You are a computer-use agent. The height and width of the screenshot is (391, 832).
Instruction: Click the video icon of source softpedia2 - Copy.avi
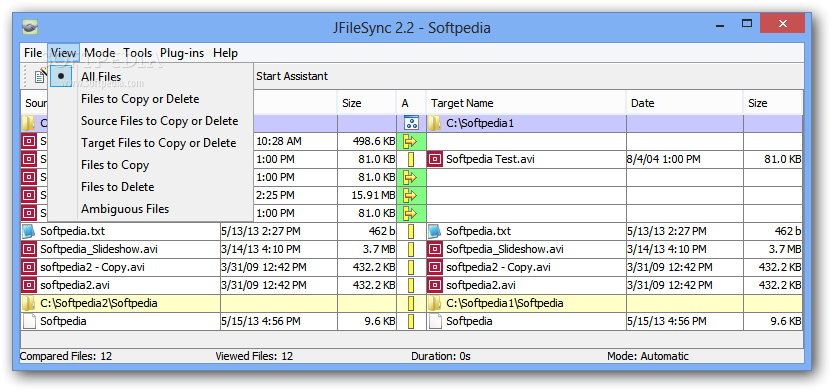tap(28, 267)
